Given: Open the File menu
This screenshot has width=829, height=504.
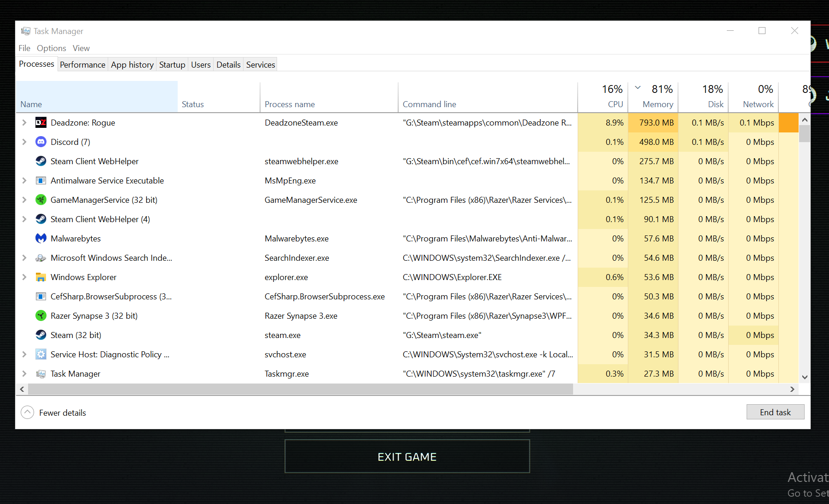Looking at the screenshot, I should click(x=24, y=48).
